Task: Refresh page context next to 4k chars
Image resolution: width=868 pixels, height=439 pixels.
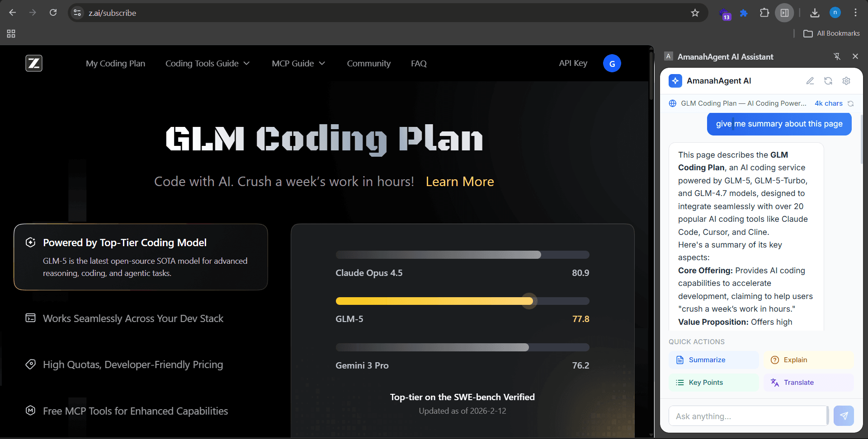Action: pos(850,103)
